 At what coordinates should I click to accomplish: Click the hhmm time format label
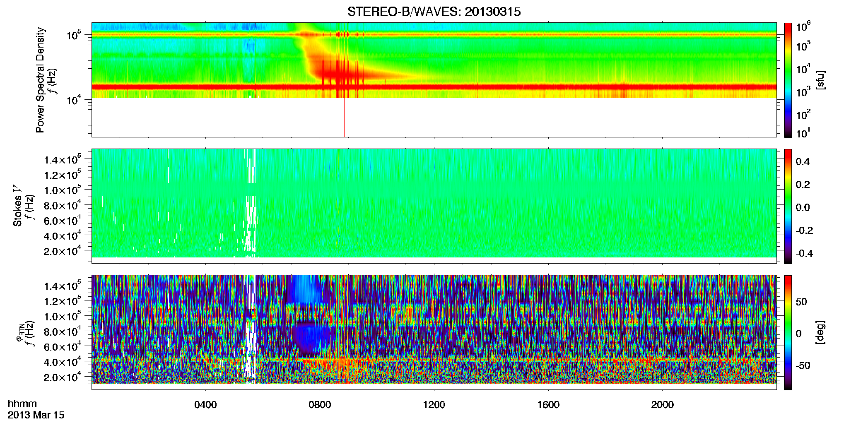(x=22, y=404)
